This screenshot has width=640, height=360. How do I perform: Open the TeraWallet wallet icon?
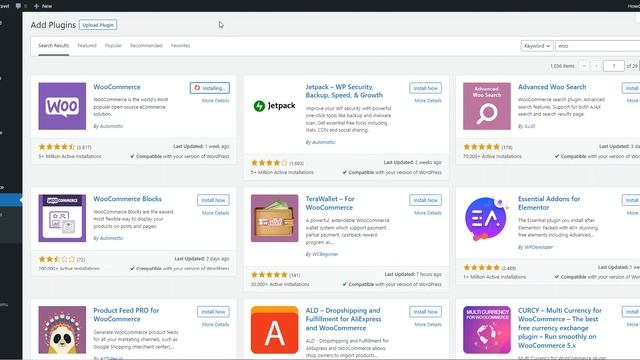[274, 218]
